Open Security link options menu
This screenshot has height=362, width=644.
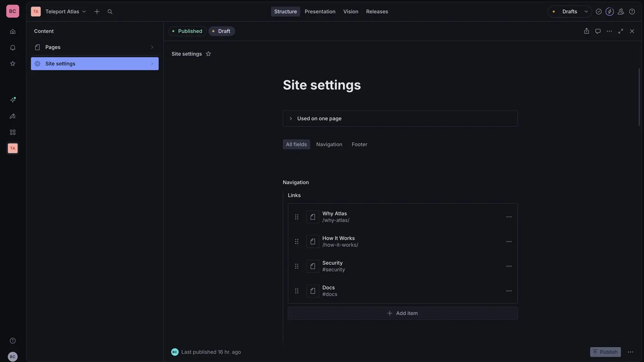coord(509,266)
